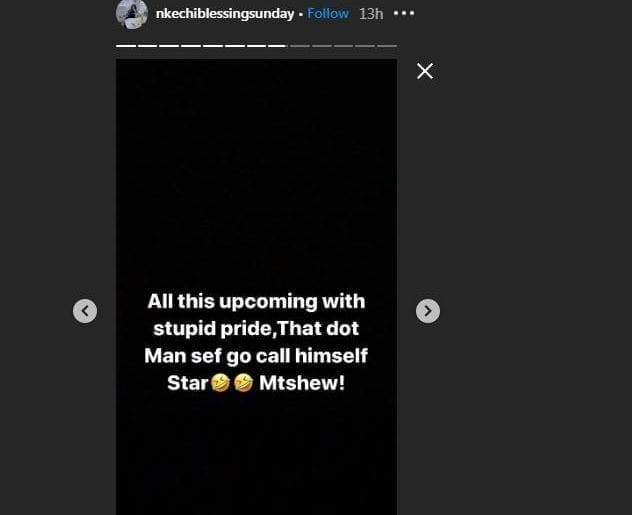
Task: Open the three-dot more options menu
Action: (x=403, y=13)
